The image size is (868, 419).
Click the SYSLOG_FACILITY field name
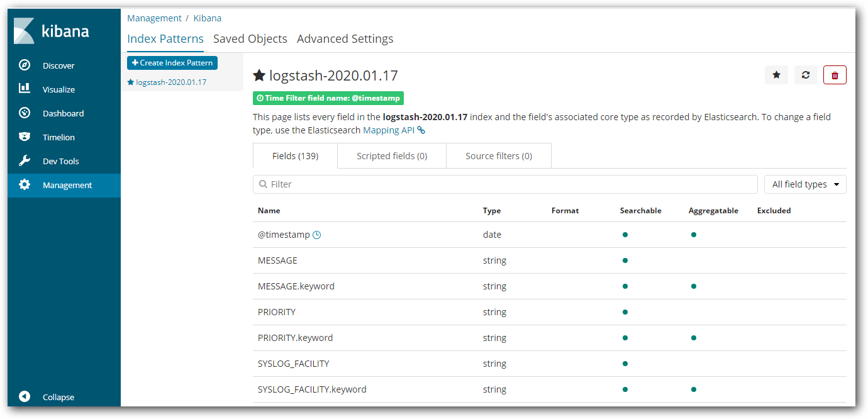[x=294, y=364]
